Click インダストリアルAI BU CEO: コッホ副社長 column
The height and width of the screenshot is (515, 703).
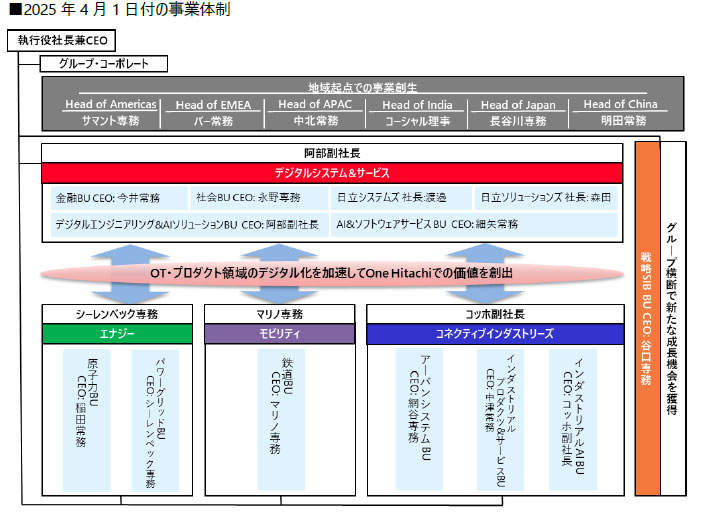573,419
